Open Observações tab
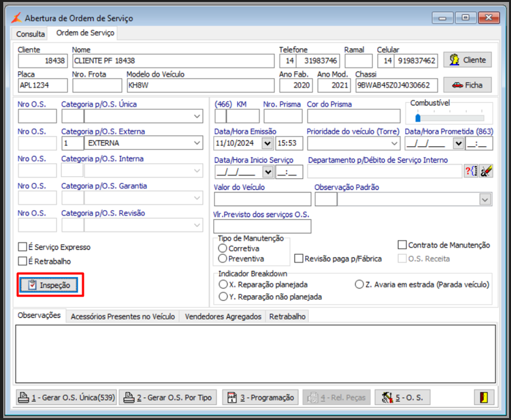 (x=39, y=315)
